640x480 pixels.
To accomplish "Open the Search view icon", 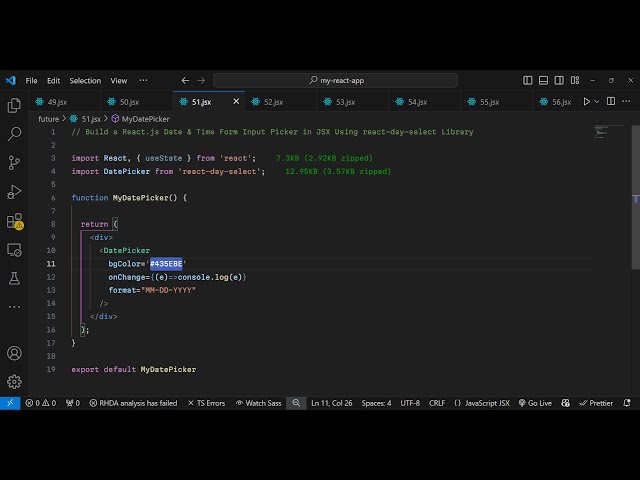I will (x=14, y=133).
